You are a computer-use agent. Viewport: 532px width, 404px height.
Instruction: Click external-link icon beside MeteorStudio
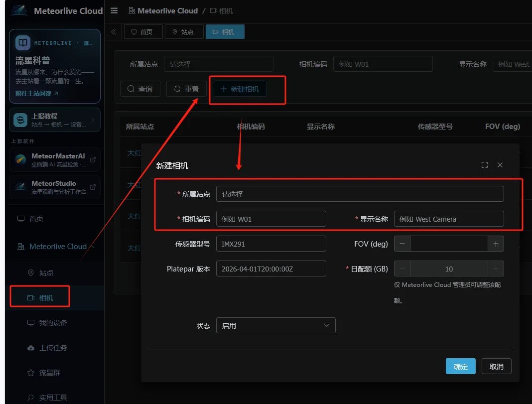point(93,187)
